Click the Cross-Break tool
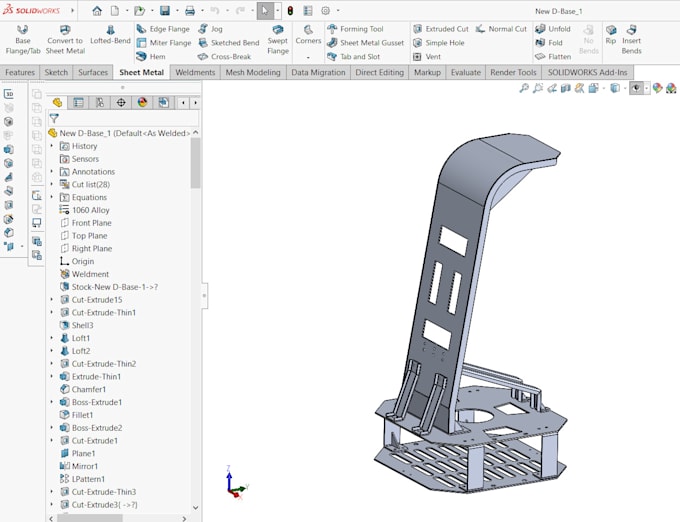This screenshot has width=680, height=522. click(x=224, y=57)
